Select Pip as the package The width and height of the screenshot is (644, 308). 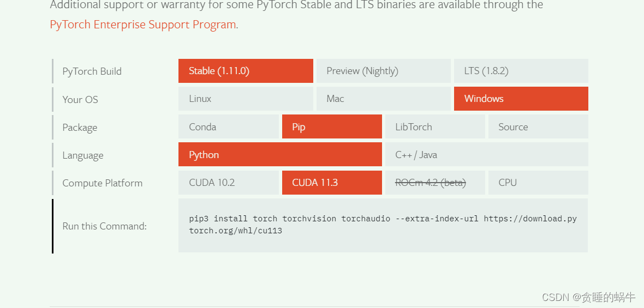click(331, 127)
